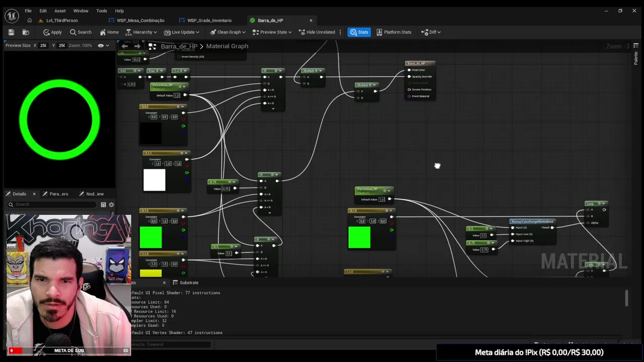This screenshot has width=644, height=362.
Task: Open the preview visibility eye dropdown
Action: point(103,45)
